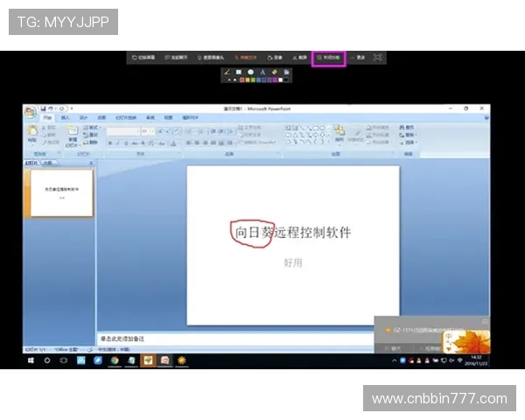This screenshot has width=525, height=420.
Task: Click the PowerPoint icon on the taskbar
Action: 164,360
